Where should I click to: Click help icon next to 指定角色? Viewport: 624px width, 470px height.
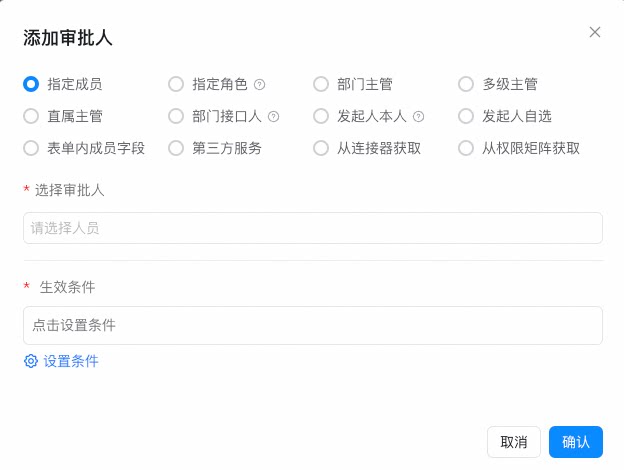pyautogui.click(x=259, y=84)
